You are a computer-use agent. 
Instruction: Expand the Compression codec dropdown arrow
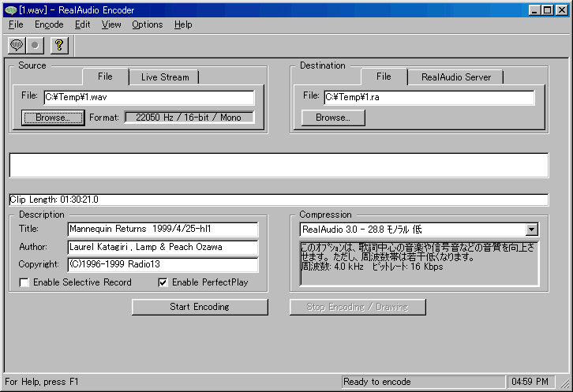click(532, 230)
